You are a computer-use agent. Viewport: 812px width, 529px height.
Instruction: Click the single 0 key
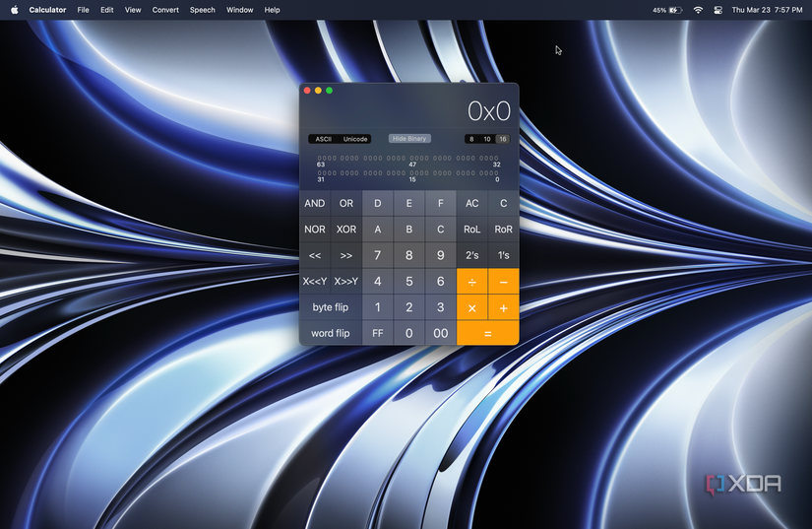[x=409, y=333]
